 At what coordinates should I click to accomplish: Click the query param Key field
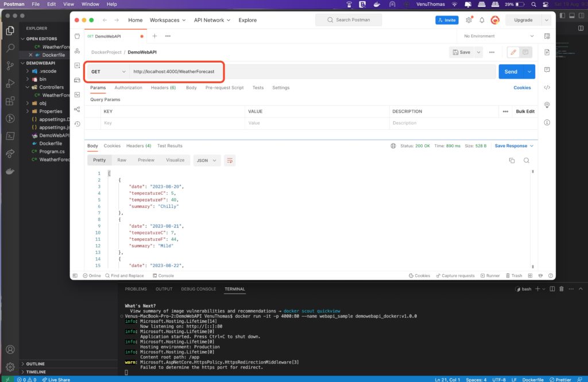[x=172, y=123]
